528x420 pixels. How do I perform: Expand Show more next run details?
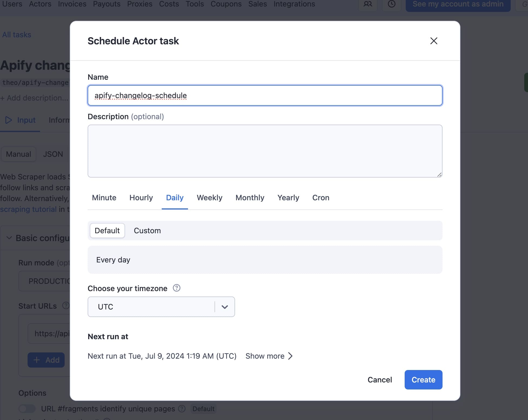(x=269, y=356)
